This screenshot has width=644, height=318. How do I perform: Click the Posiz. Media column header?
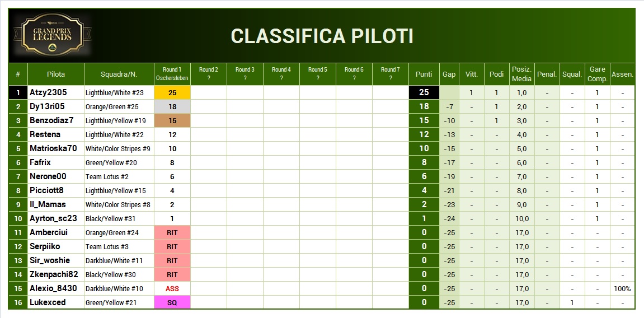tap(521, 74)
